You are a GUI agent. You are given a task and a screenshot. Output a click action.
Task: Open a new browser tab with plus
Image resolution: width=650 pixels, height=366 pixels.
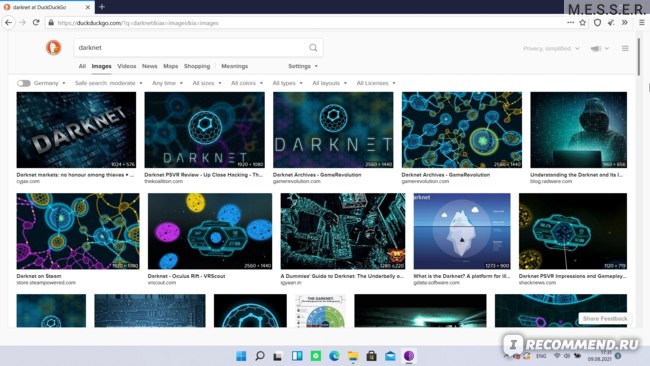pos(102,7)
